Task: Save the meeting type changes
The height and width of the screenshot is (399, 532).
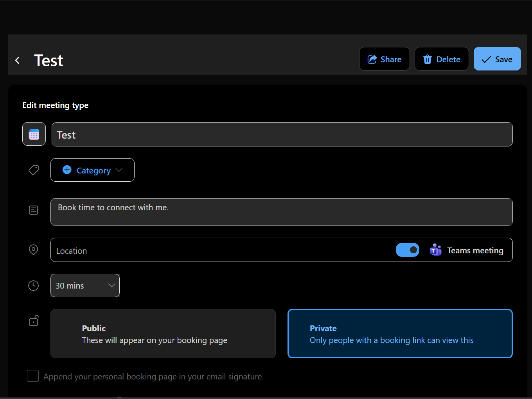Action: (497, 59)
